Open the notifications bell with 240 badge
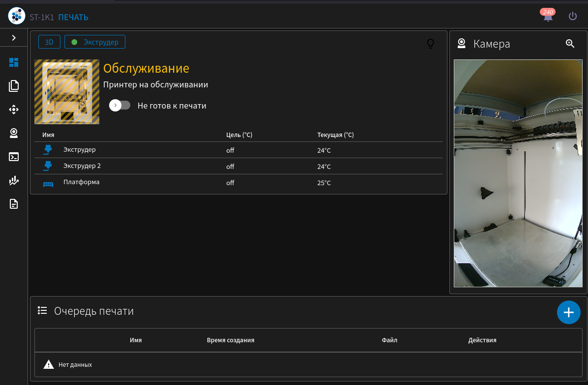Viewport: 588px width, 385px height. coord(548,15)
